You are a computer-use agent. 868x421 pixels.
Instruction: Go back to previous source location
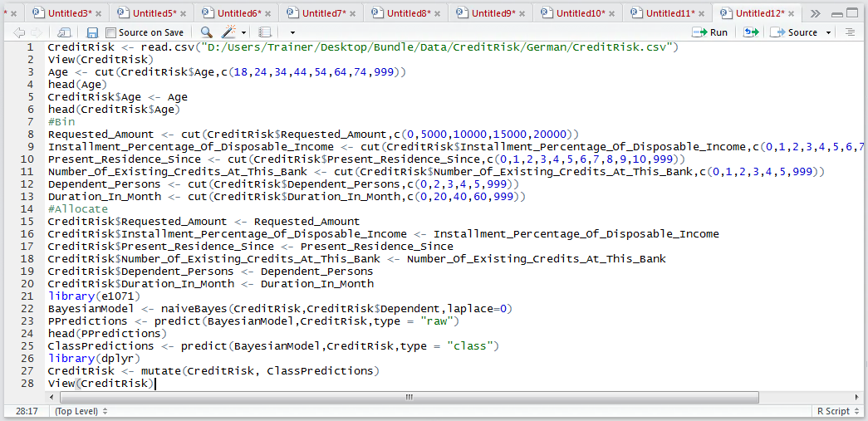[x=19, y=32]
